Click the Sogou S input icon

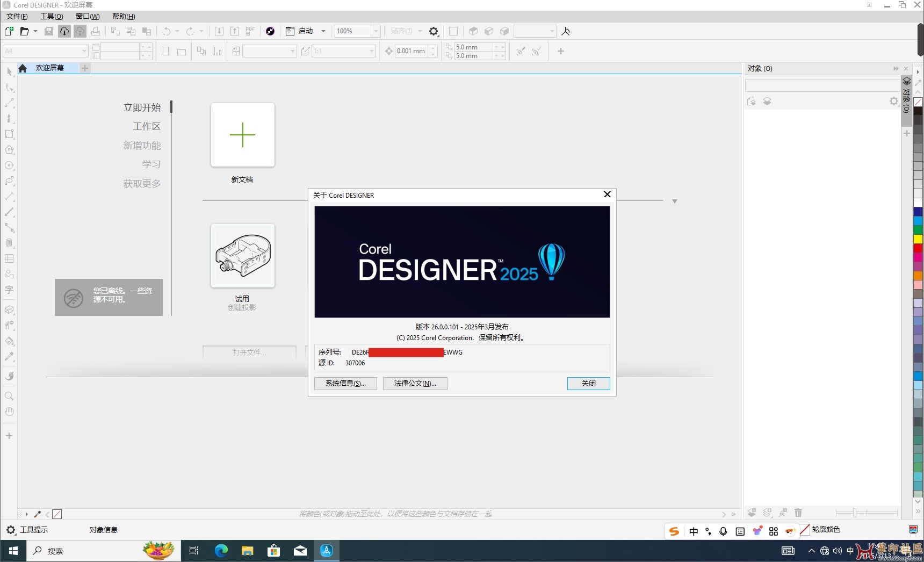coord(674,531)
